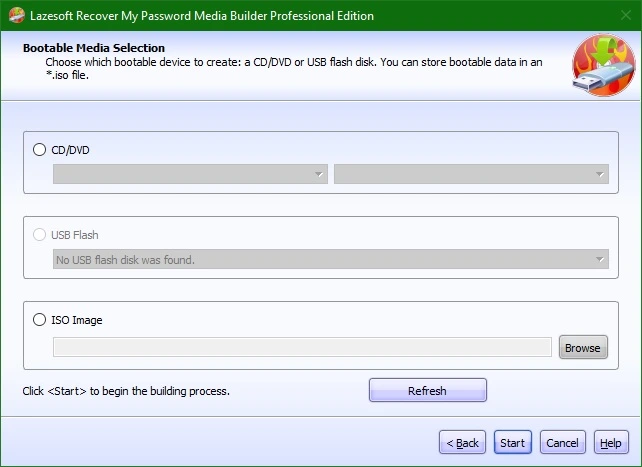This screenshot has width=642, height=467.
Task: Click the 'No USB flash disk was found' text
Action: pyautogui.click(x=125, y=259)
